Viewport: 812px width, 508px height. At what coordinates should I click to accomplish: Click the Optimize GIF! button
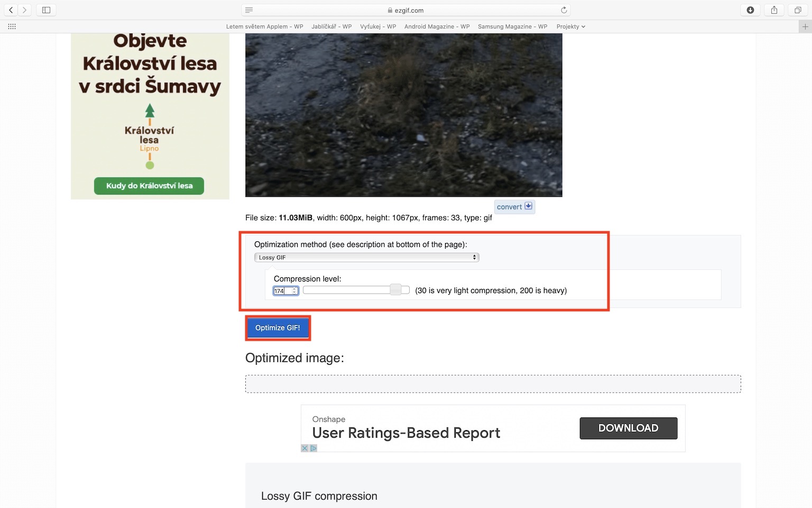click(278, 328)
